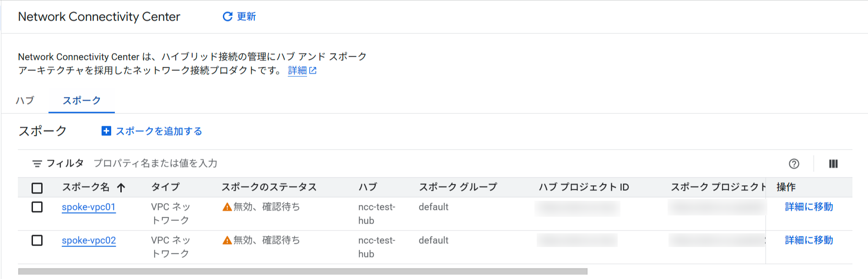The image size is (868, 279).
Task: Click the warning icon on spoke-vpc02 status
Action: [x=227, y=240]
